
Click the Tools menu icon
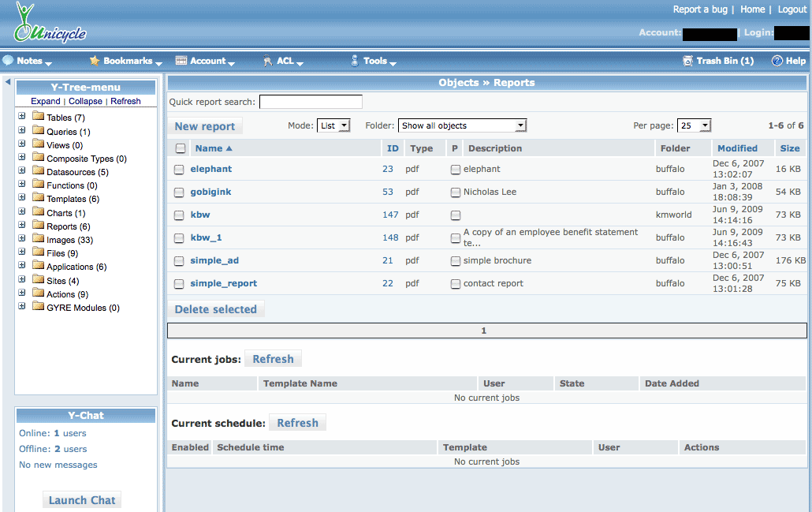click(x=355, y=61)
